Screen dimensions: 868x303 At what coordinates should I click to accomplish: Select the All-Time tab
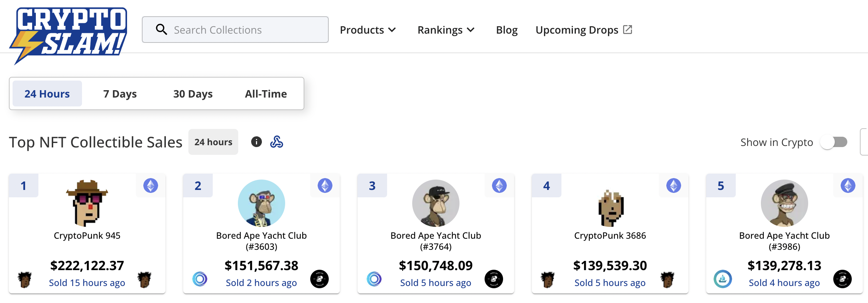pos(266,94)
